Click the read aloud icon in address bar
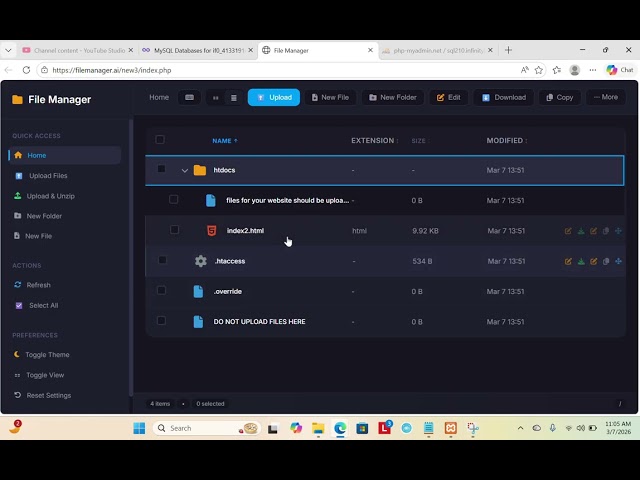The image size is (640, 480). click(x=524, y=70)
